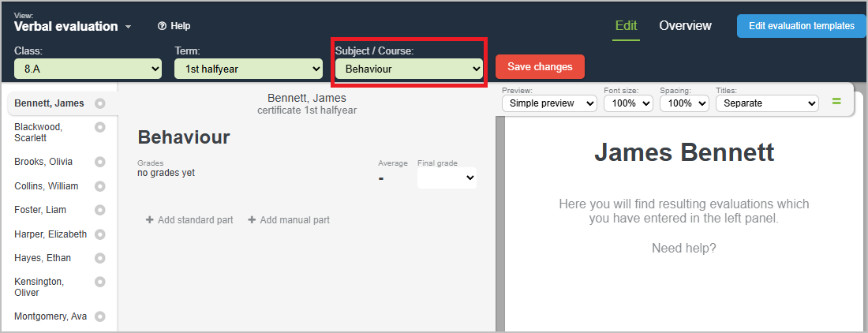Viewport: 868px width, 333px height.
Task: Toggle status circle for Montgomery, Ava
Action: pyautogui.click(x=100, y=316)
